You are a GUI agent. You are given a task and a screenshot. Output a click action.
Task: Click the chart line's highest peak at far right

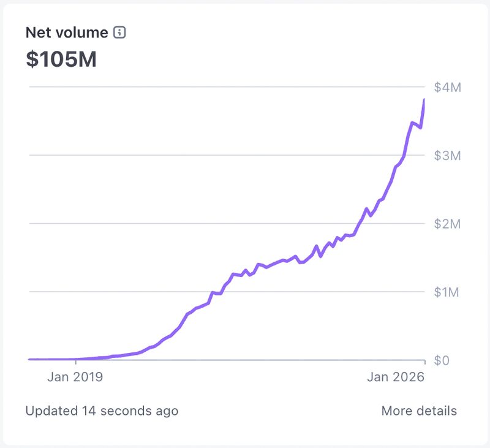(424, 100)
